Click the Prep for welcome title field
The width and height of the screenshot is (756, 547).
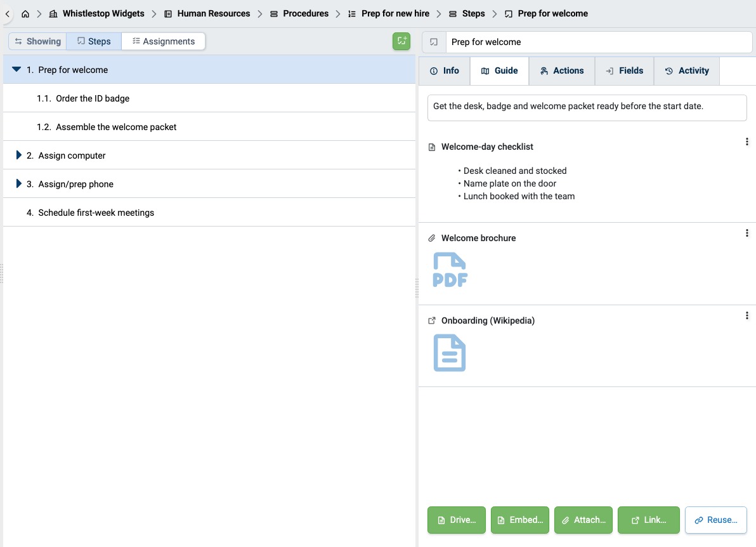tap(598, 42)
